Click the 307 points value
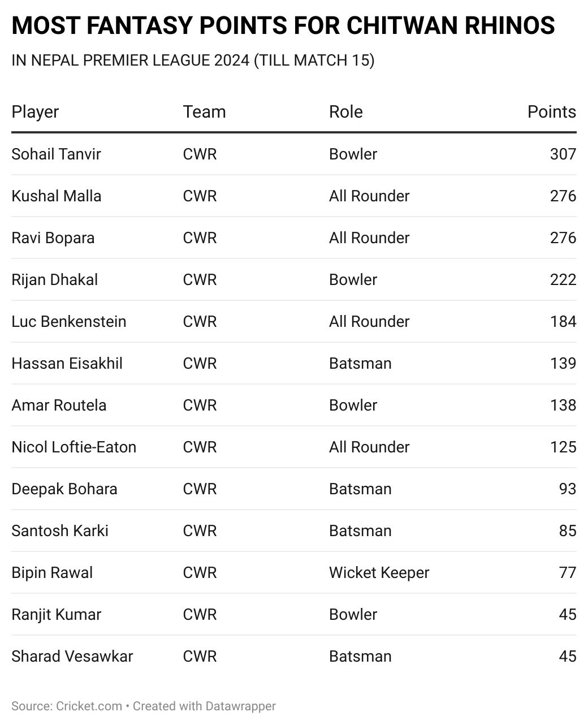Screen dimensions: 588x725 [x=563, y=154]
